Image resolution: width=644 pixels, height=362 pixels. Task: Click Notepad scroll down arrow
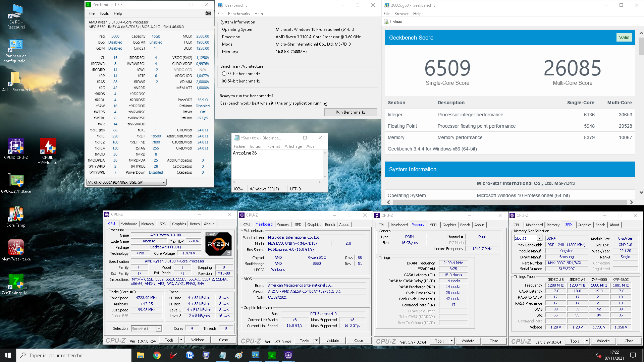(325, 176)
